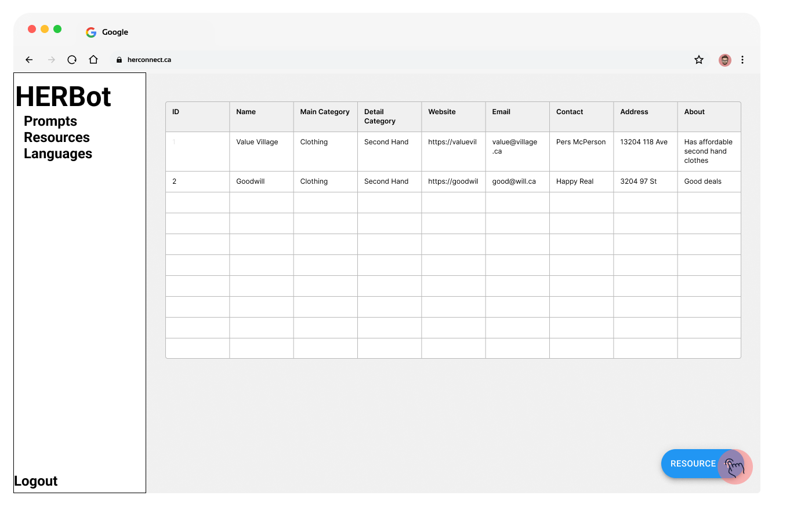Click Logout link in sidebar
808x532 pixels.
[36, 481]
